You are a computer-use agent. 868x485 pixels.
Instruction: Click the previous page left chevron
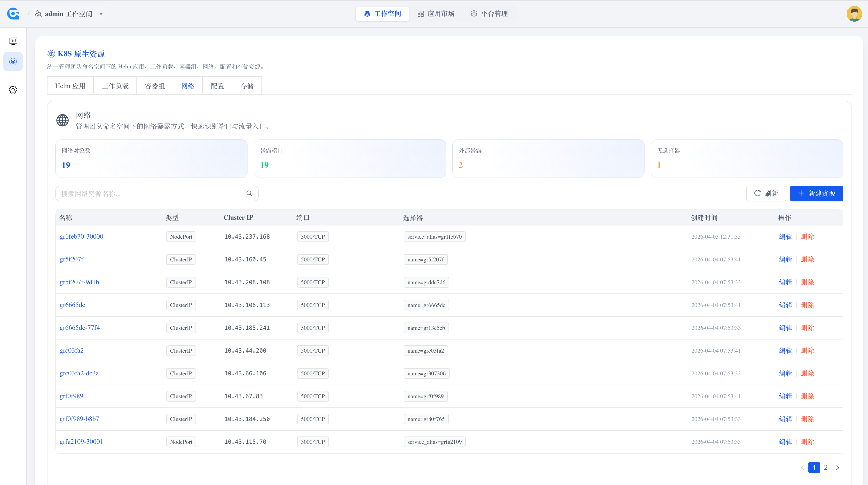[802, 468]
